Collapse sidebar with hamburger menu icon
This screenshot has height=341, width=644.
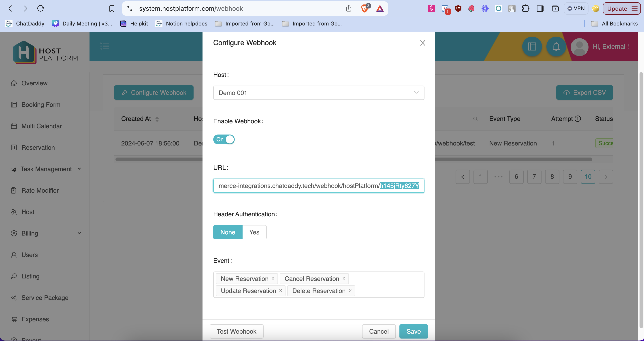pos(104,46)
